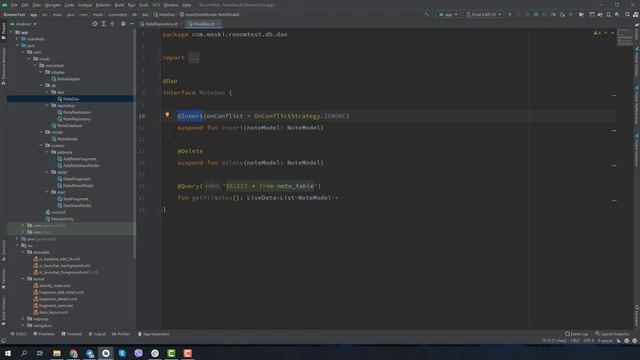Open the Viber icon on the taskbar
The image size is (640, 360).
[x=138, y=353]
